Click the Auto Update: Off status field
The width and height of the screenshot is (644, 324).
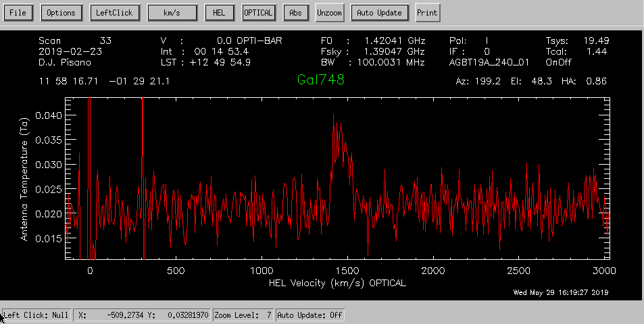(309, 315)
